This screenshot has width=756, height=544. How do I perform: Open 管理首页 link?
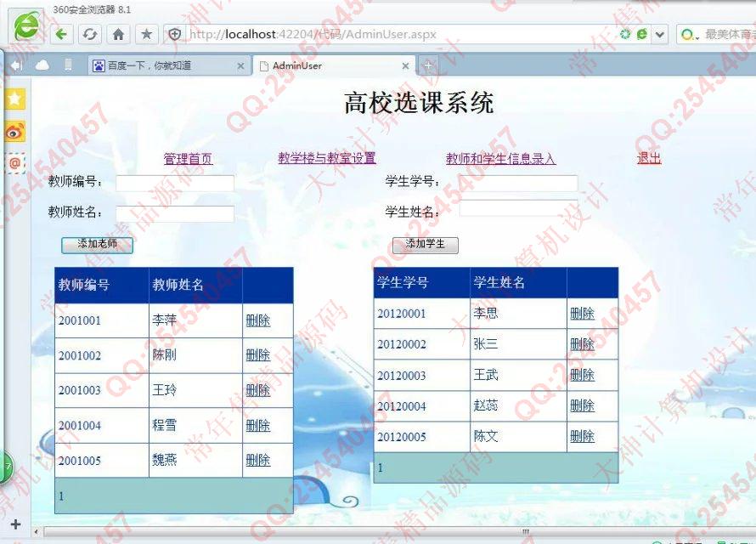pos(188,159)
